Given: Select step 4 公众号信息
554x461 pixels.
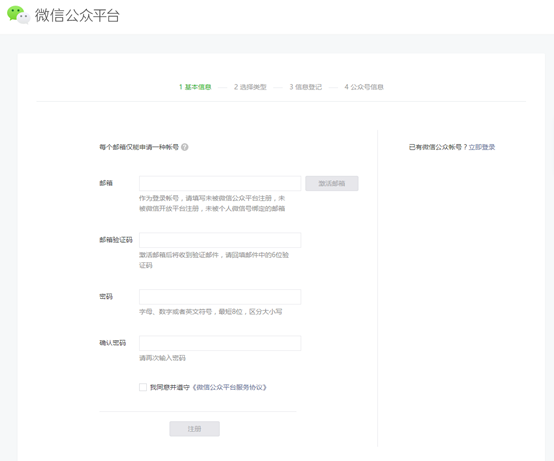Looking at the screenshot, I should (x=364, y=87).
